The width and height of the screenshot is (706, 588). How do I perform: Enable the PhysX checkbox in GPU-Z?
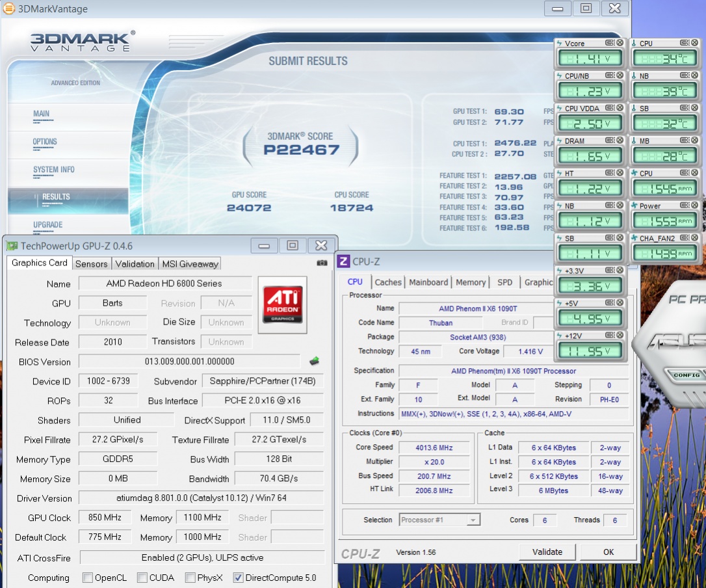pyautogui.click(x=190, y=577)
